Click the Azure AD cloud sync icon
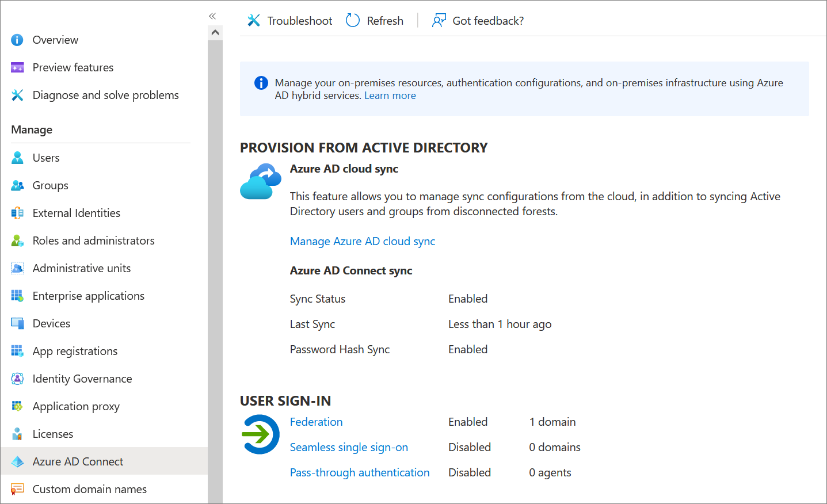 (260, 180)
